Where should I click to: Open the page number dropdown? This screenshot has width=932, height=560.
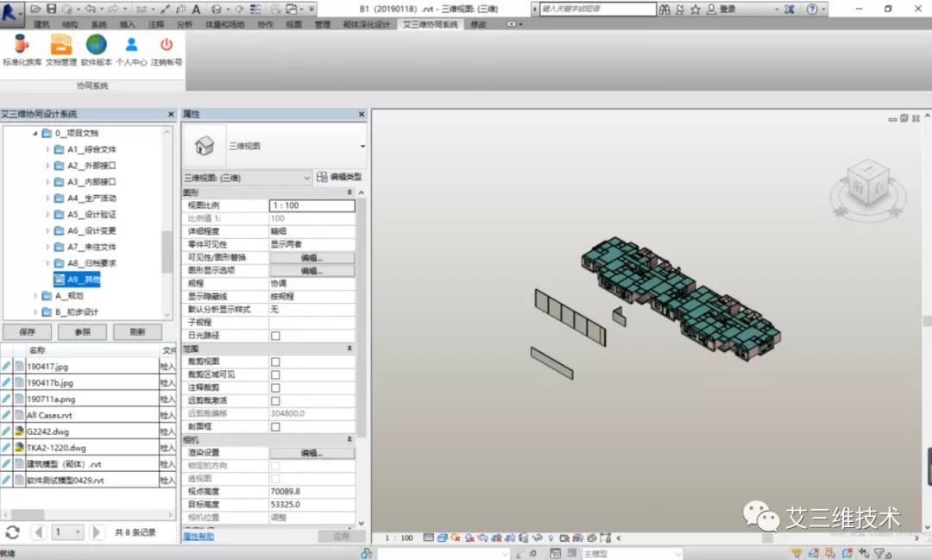click(x=78, y=532)
